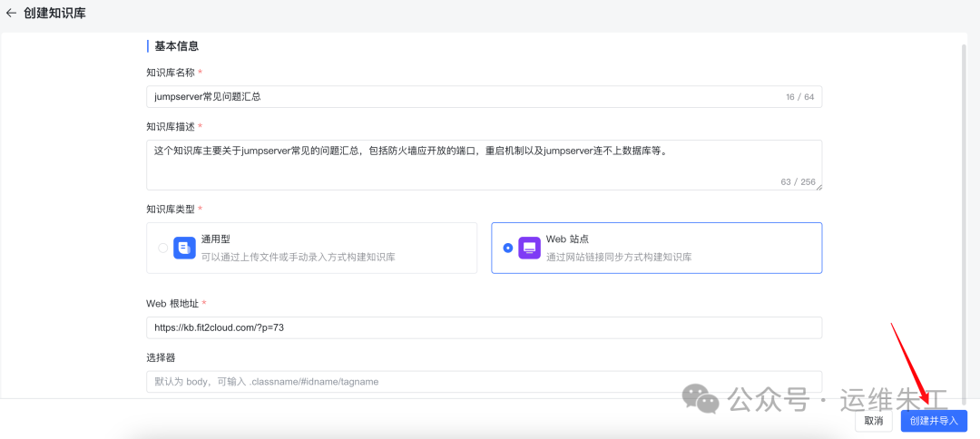The height and width of the screenshot is (439, 980).
Task: Focus the 知识库名称 input field
Action: [485, 97]
